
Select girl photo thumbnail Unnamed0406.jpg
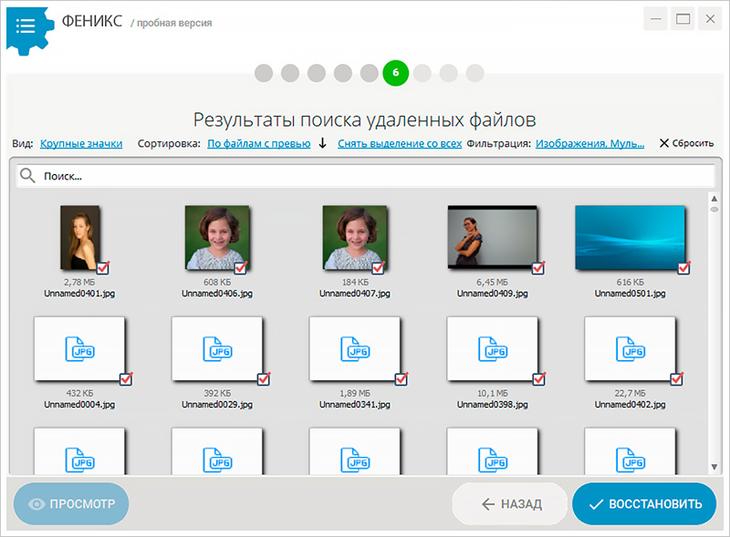(x=217, y=238)
